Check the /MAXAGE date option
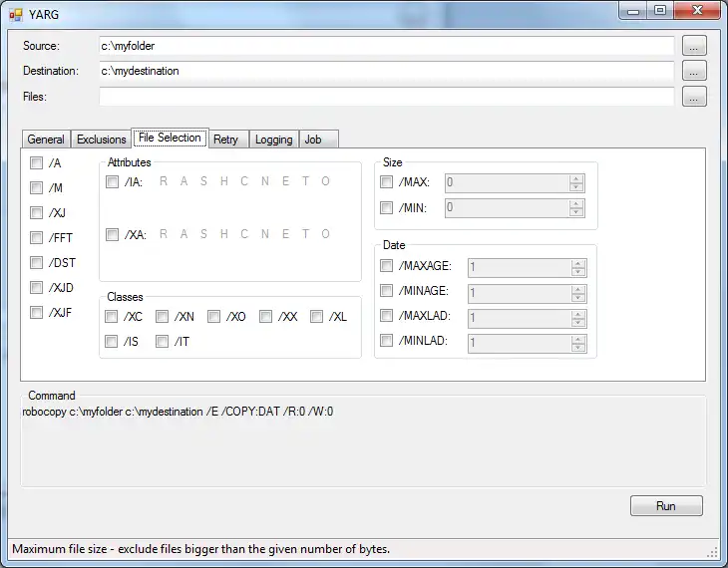 (386, 265)
